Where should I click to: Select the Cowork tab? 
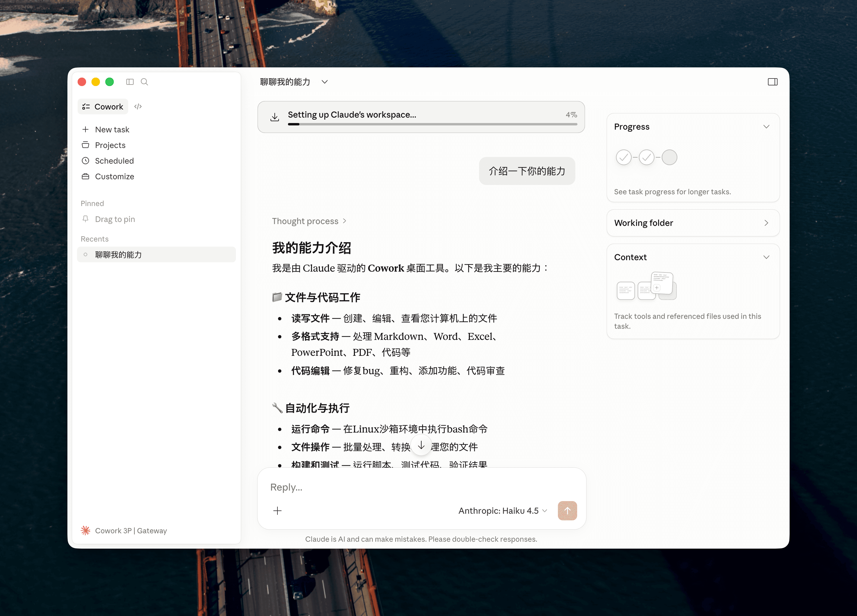pyautogui.click(x=103, y=106)
